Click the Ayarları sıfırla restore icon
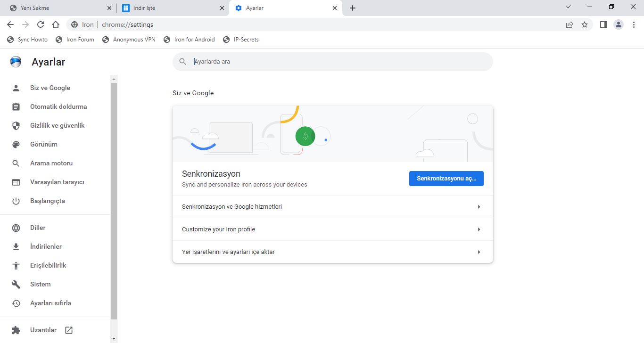Screen dimensions: 644x343 coord(16,303)
